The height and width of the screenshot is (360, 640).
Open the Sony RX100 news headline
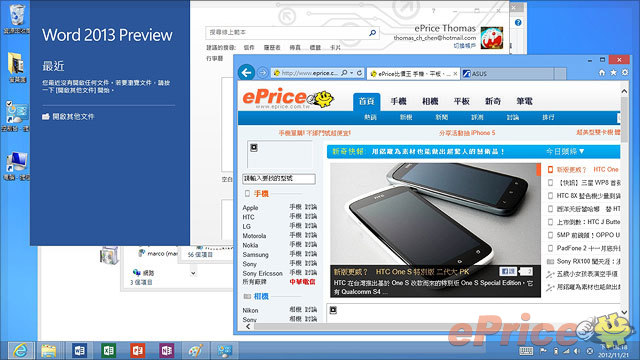click(588, 261)
